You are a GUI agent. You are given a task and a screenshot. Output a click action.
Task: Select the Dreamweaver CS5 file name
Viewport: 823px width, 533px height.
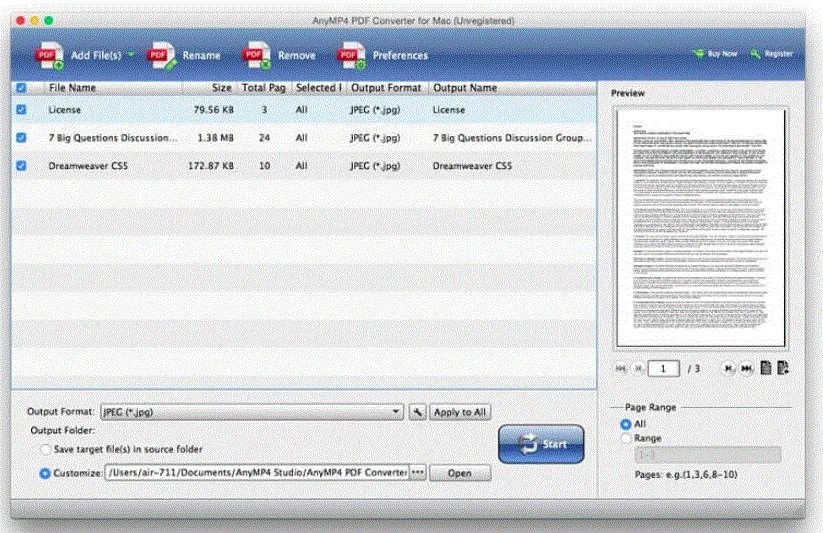[x=88, y=166]
